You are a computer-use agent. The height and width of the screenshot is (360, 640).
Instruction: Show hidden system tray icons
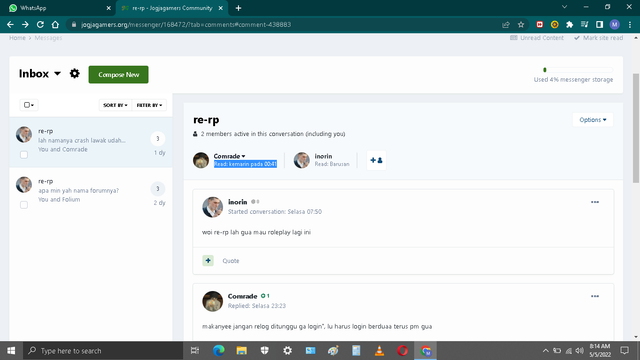[545, 351]
